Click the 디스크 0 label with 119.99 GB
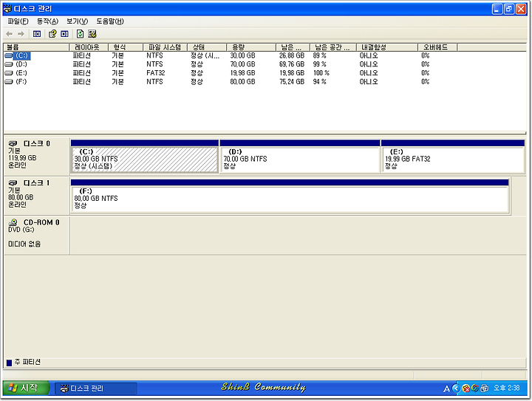The image size is (532, 401). [x=36, y=155]
